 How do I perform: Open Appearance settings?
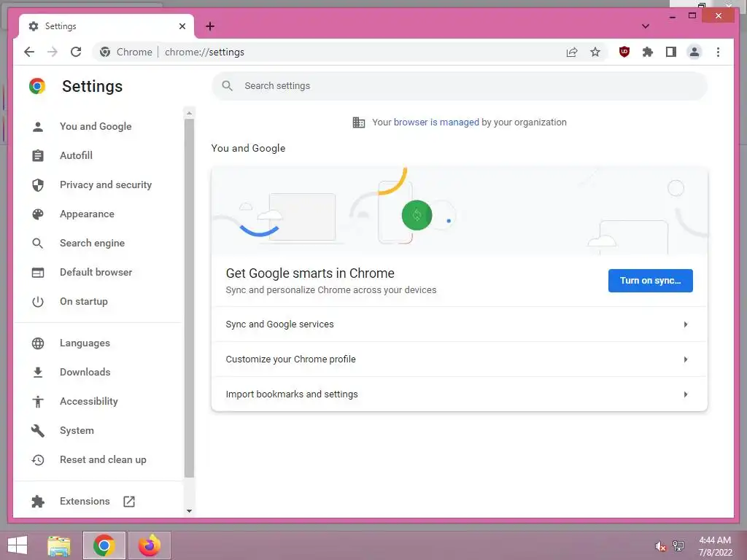coord(87,214)
